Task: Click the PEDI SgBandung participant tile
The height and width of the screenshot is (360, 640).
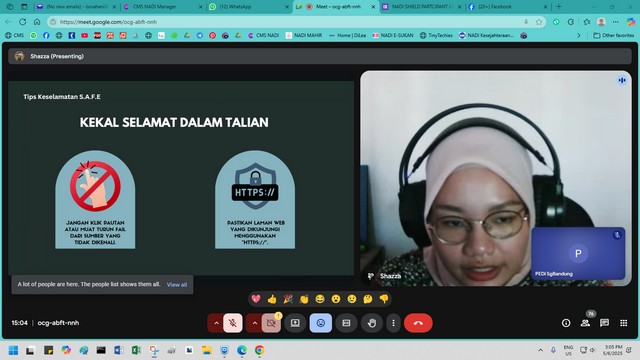Action: pyautogui.click(x=578, y=253)
